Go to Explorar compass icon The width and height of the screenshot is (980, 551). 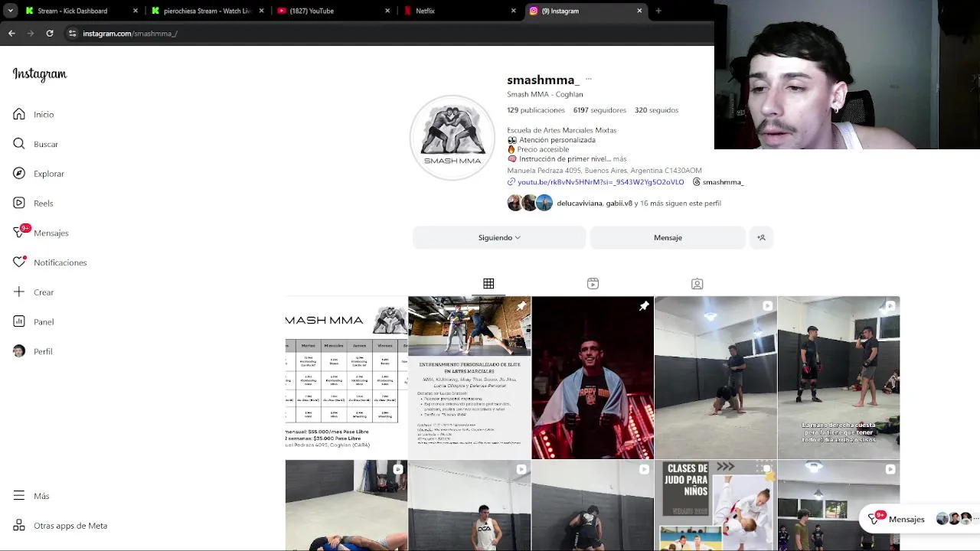pyautogui.click(x=19, y=174)
